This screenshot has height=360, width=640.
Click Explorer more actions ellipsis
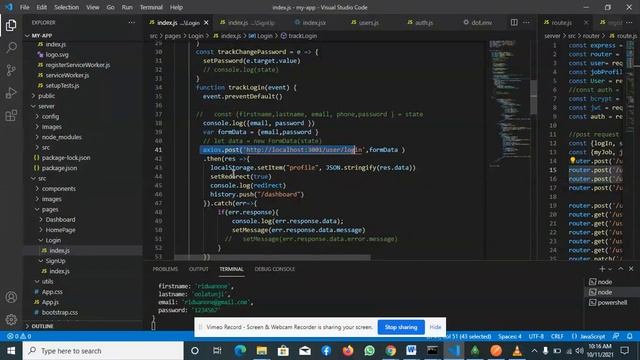[x=131, y=23]
